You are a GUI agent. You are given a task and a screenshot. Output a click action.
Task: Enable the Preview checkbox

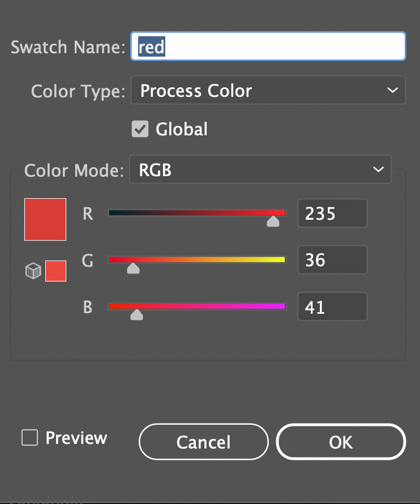(x=29, y=437)
